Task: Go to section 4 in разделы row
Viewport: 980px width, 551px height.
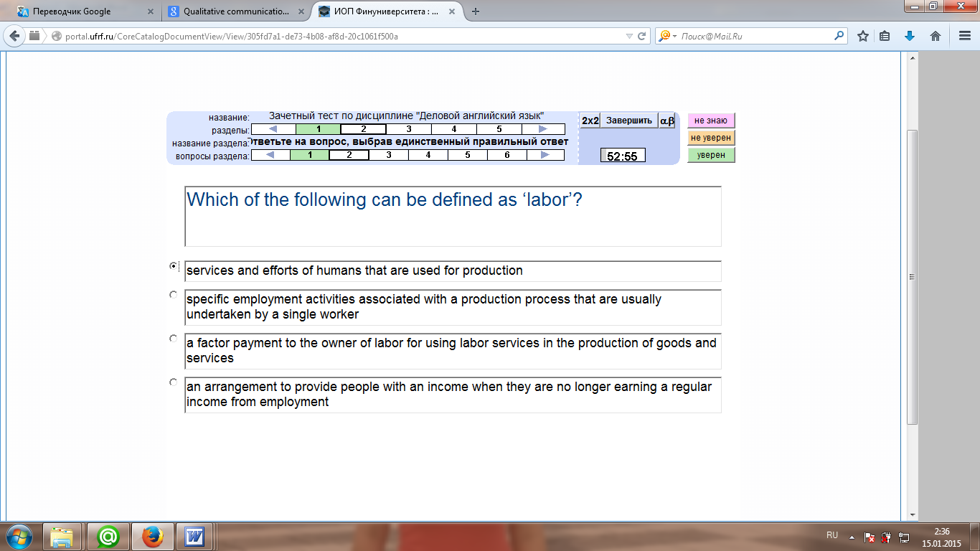Action: [x=453, y=129]
